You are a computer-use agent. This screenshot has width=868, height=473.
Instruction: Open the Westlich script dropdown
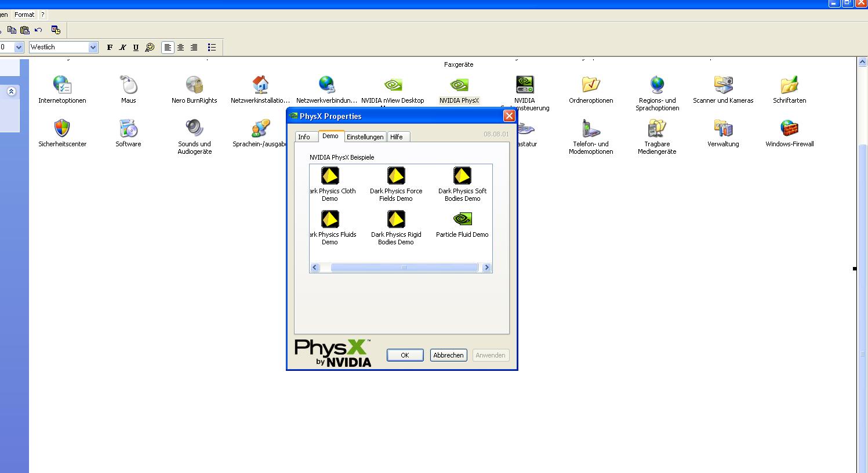click(93, 48)
